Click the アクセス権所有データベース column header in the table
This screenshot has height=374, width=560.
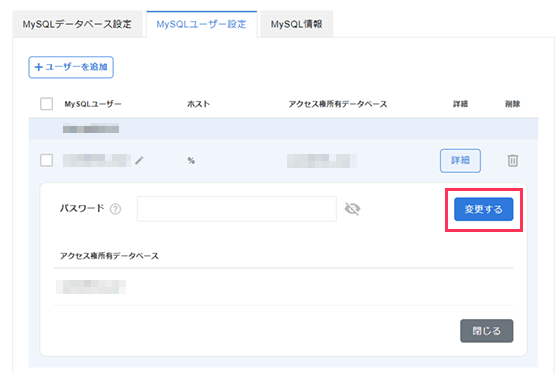click(338, 104)
